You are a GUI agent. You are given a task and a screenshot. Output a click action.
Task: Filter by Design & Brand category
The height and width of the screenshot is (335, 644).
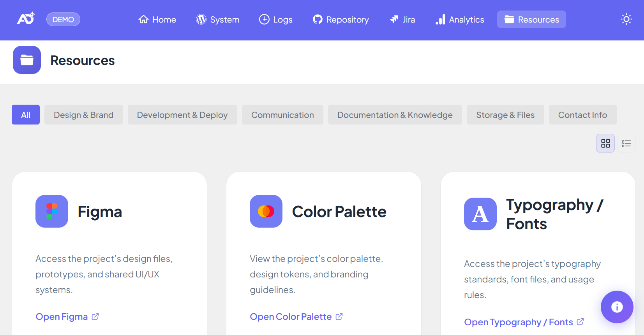(x=83, y=115)
